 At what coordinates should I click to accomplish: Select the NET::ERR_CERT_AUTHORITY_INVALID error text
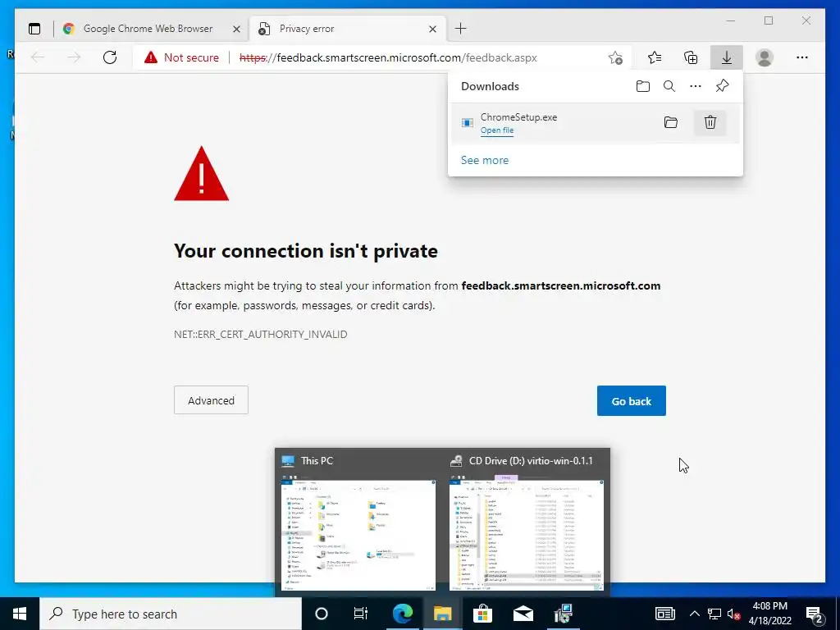pyautogui.click(x=260, y=335)
